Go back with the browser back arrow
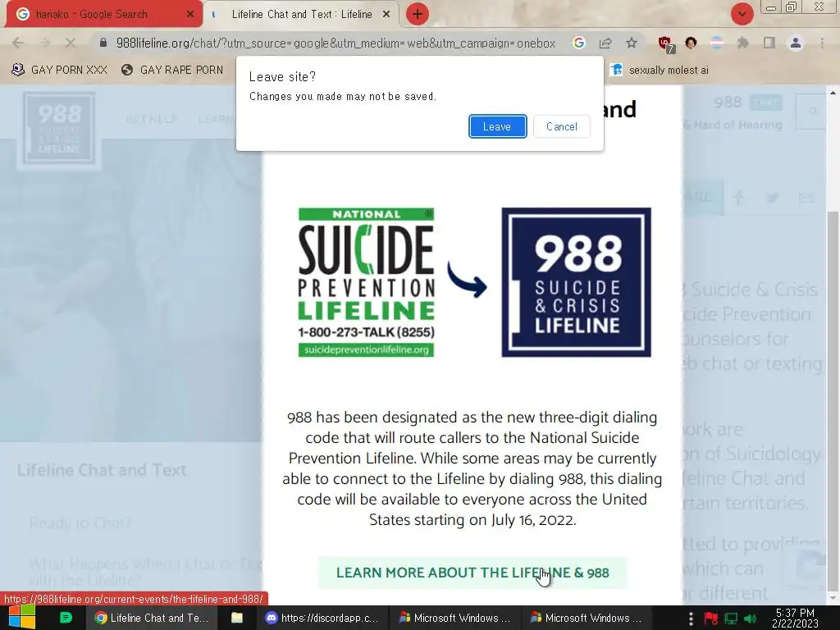Screen dimensions: 840x630 pos(18,43)
